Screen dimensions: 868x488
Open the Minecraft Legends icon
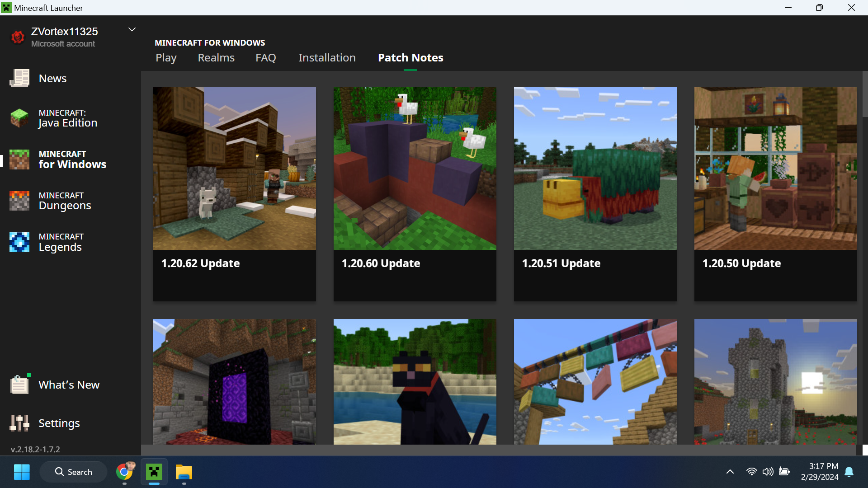coord(19,242)
